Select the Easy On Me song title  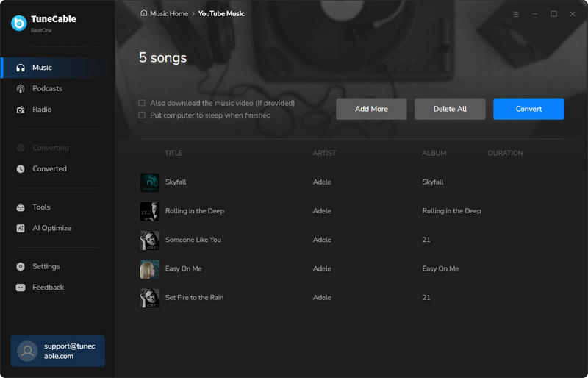point(183,268)
